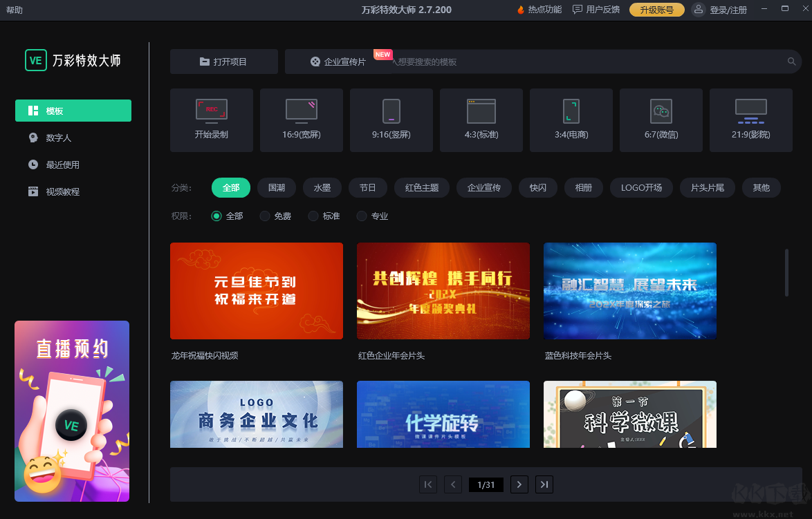Select the 免费 permission radio button
The width and height of the screenshot is (812, 519).
[264, 216]
